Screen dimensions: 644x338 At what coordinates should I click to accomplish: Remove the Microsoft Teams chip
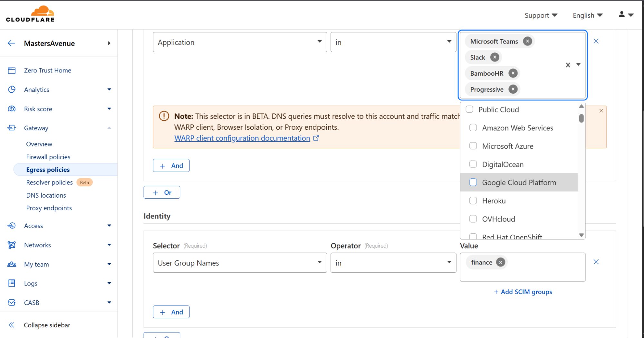coord(527,41)
